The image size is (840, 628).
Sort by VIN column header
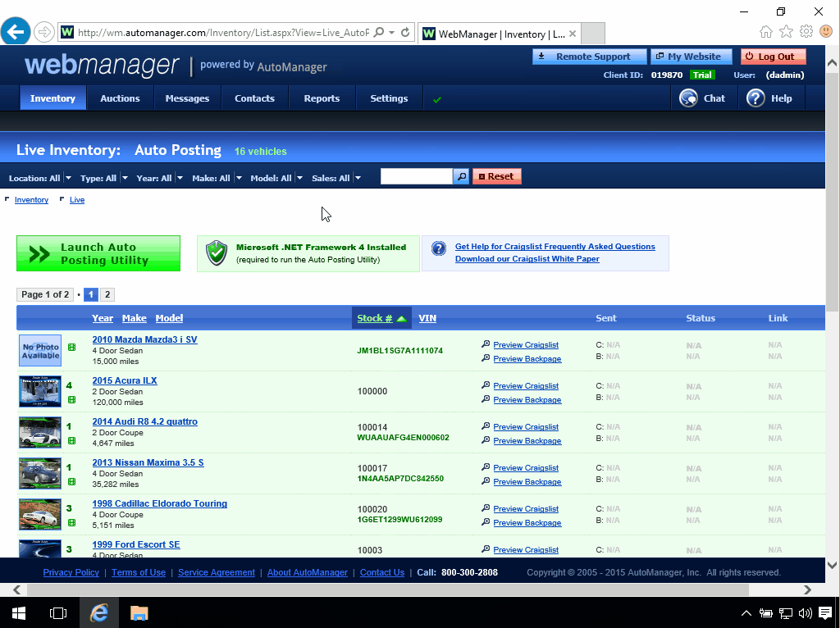click(427, 318)
